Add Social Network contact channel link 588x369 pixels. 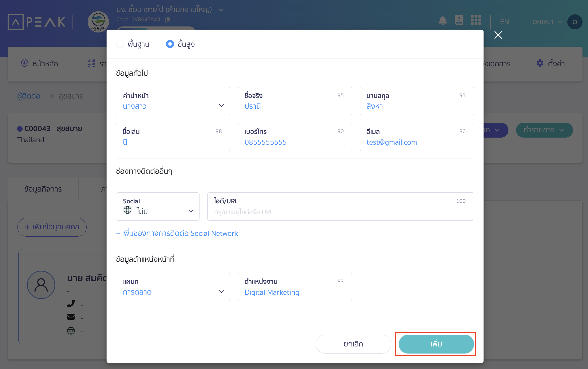pyautogui.click(x=177, y=233)
